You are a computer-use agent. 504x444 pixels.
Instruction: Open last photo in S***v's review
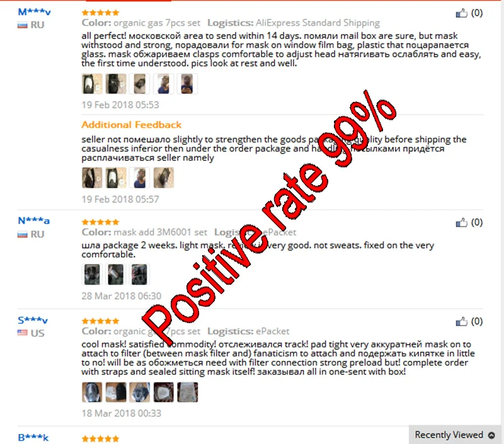[187, 392]
